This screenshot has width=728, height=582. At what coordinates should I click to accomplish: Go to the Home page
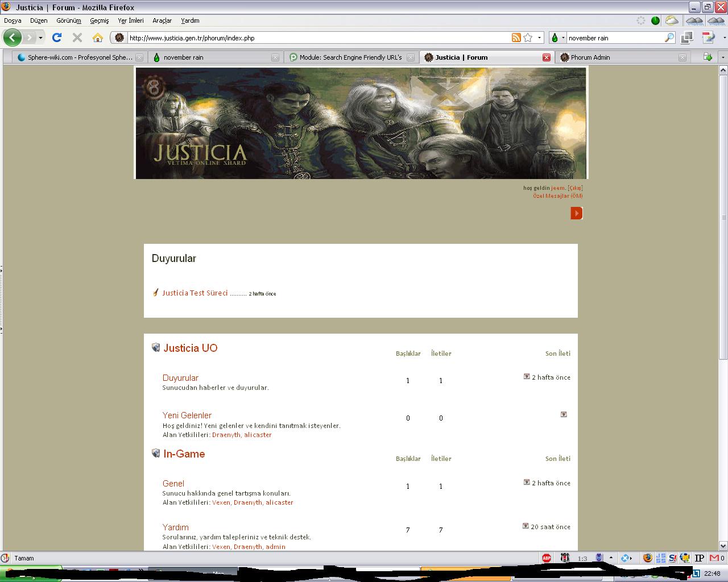click(x=98, y=38)
